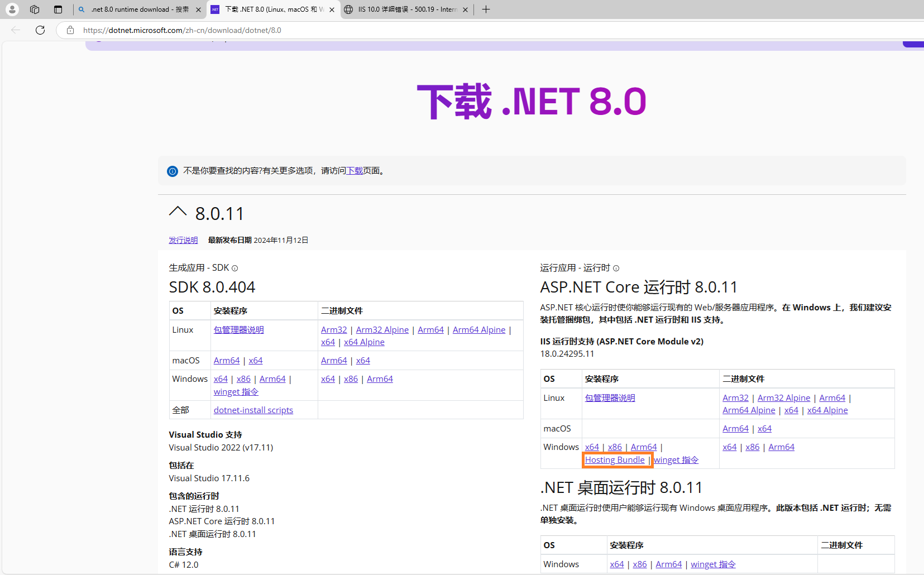Download SDK Windows x64 installer
Screen dimensions: 924x575
pyautogui.click(x=221, y=379)
